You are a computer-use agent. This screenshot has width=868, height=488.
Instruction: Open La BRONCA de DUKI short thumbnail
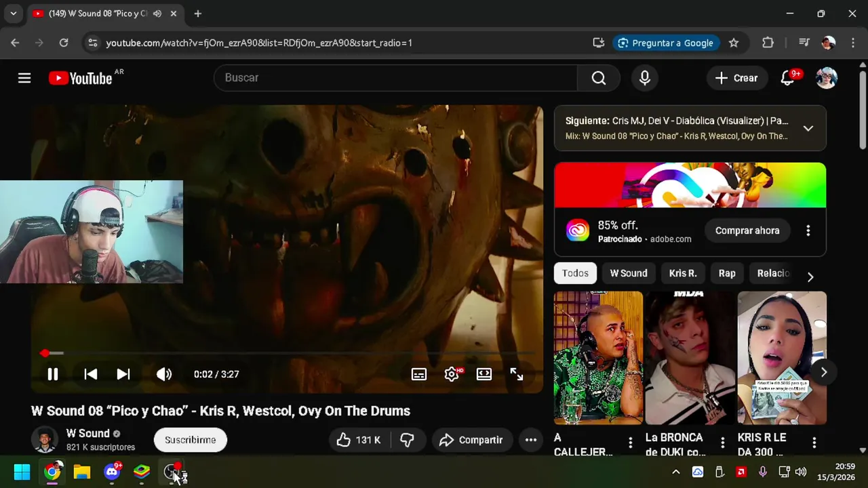690,358
